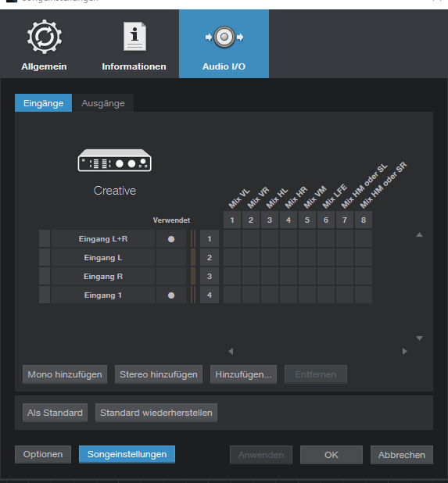
Task: Click column header 3 for Mix HL
Action: (x=270, y=220)
